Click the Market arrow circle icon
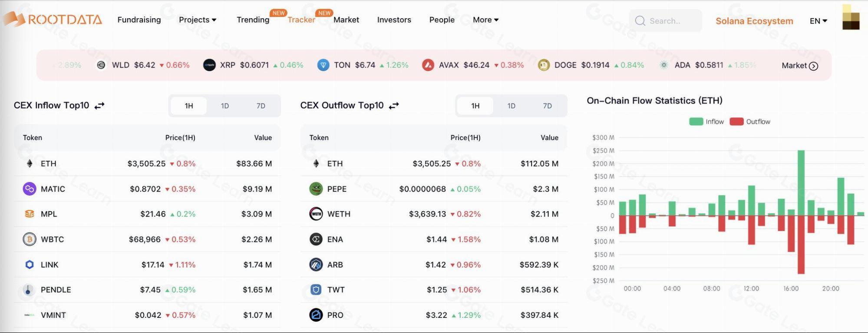This screenshot has width=868, height=333. tap(814, 66)
